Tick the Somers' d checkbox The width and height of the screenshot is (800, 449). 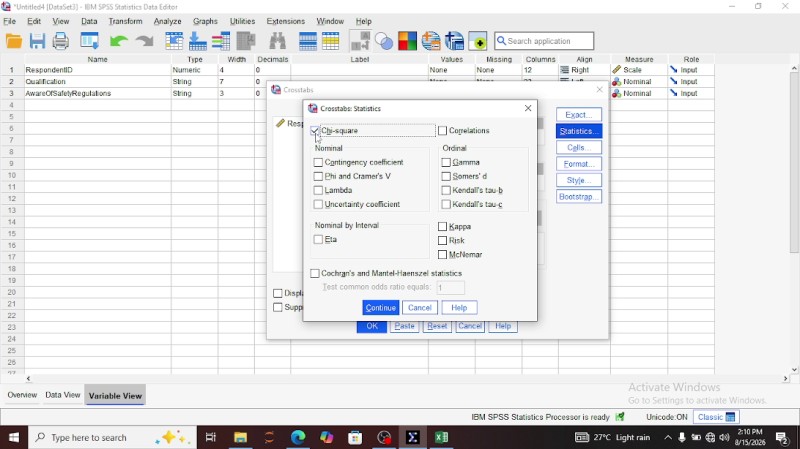[446, 176]
